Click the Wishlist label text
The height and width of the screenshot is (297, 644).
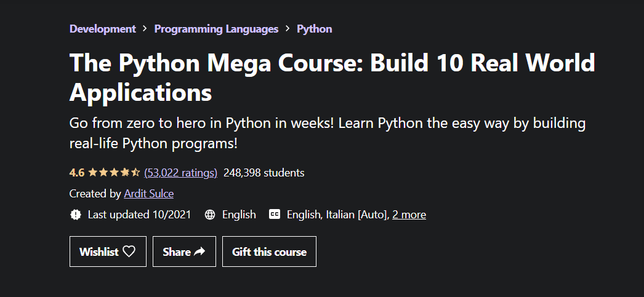(99, 251)
